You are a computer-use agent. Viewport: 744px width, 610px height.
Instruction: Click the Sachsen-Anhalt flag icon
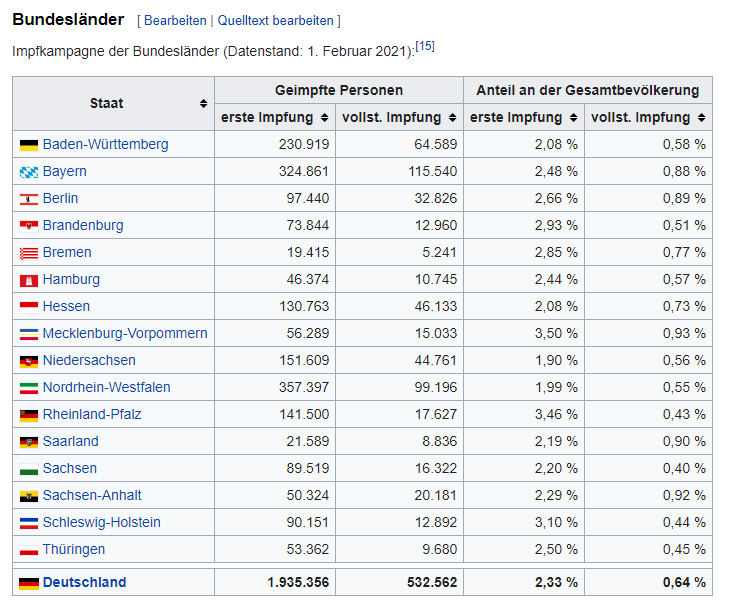[28, 496]
